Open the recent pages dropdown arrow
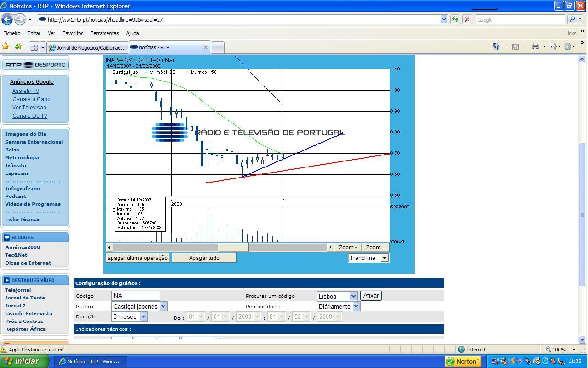This screenshot has width=588, height=368. click(30, 20)
